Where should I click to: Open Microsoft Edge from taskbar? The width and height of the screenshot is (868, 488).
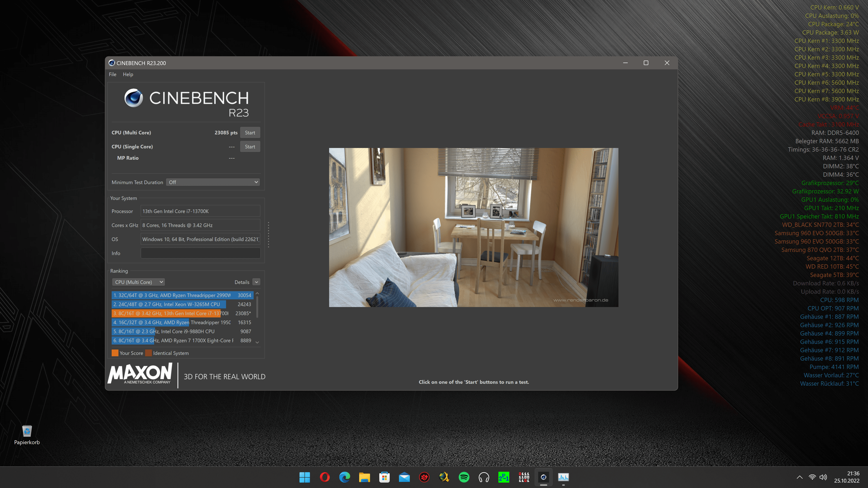[x=344, y=477]
